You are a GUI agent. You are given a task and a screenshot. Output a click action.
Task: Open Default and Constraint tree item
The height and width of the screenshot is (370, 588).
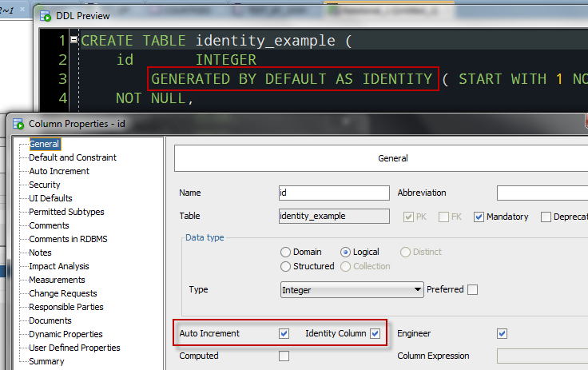point(73,157)
